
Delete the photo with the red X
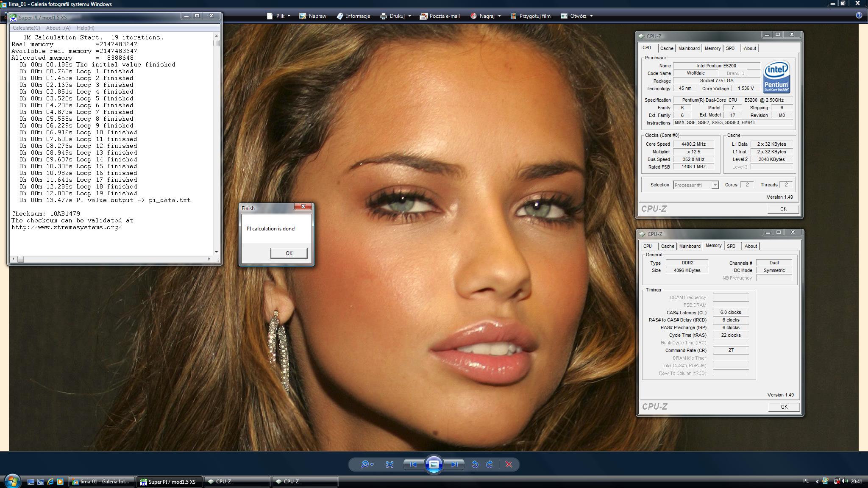[509, 465]
